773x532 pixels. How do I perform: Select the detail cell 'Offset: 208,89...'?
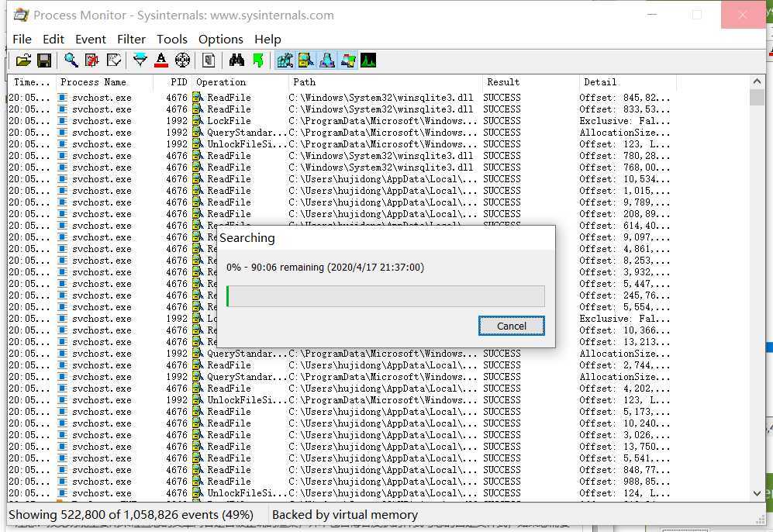pyautogui.click(x=625, y=214)
